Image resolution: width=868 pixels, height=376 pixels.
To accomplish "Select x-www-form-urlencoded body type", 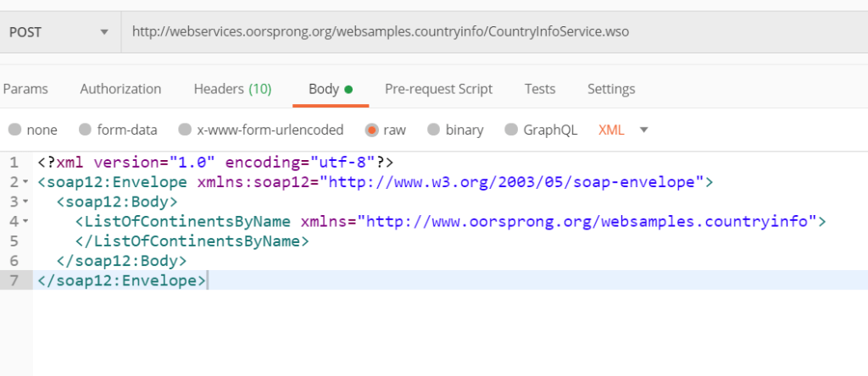I will [185, 130].
